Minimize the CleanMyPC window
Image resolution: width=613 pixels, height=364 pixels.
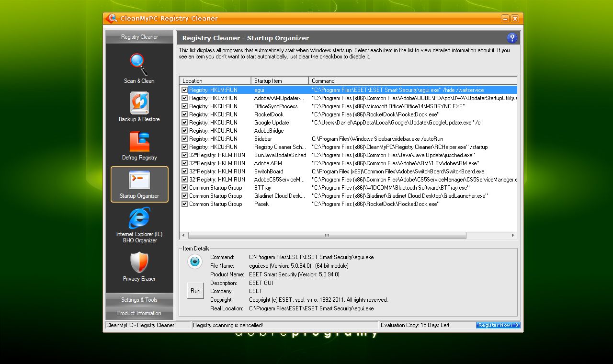[505, 19]
